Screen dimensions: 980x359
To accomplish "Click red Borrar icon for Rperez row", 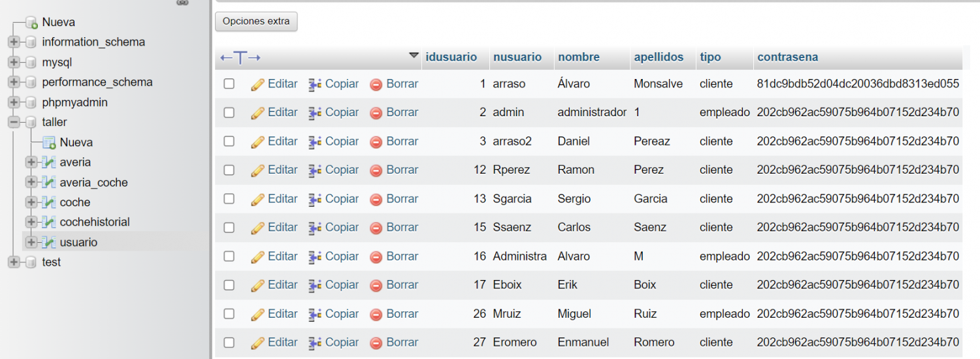I will click(376, 170).
